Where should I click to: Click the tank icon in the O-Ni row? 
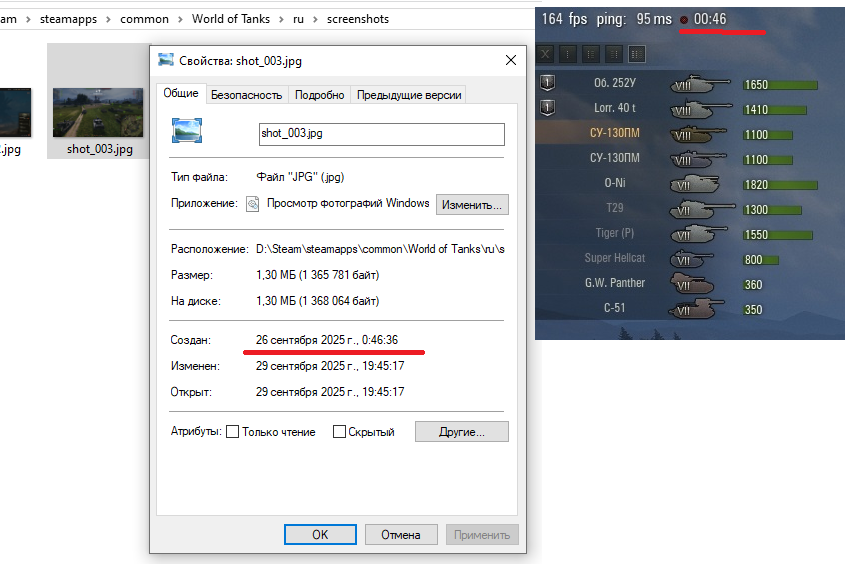click(695, 184)
